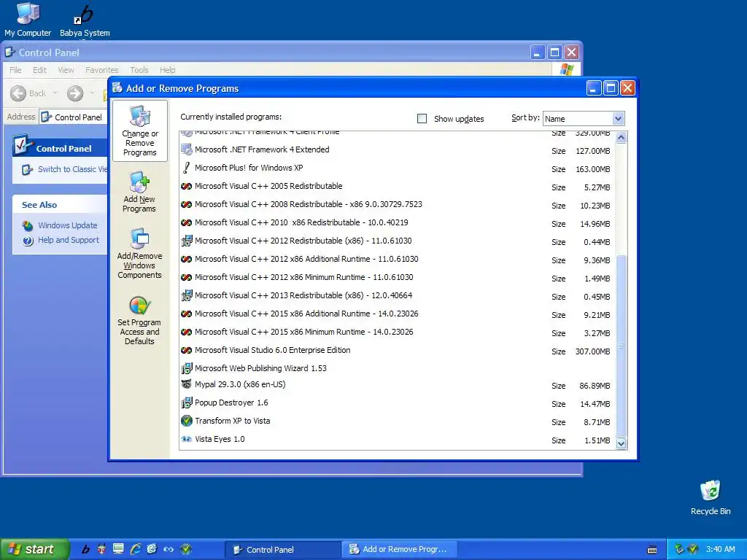Screen dimensions: 747x560
Task: Switch to the Control Panel taskbar button
Action: [283, 550]
